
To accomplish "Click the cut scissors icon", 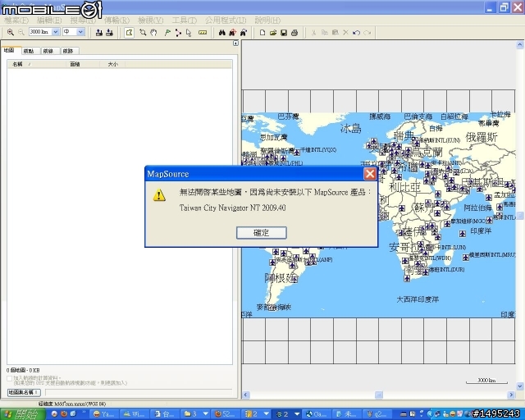I will 313,33.
